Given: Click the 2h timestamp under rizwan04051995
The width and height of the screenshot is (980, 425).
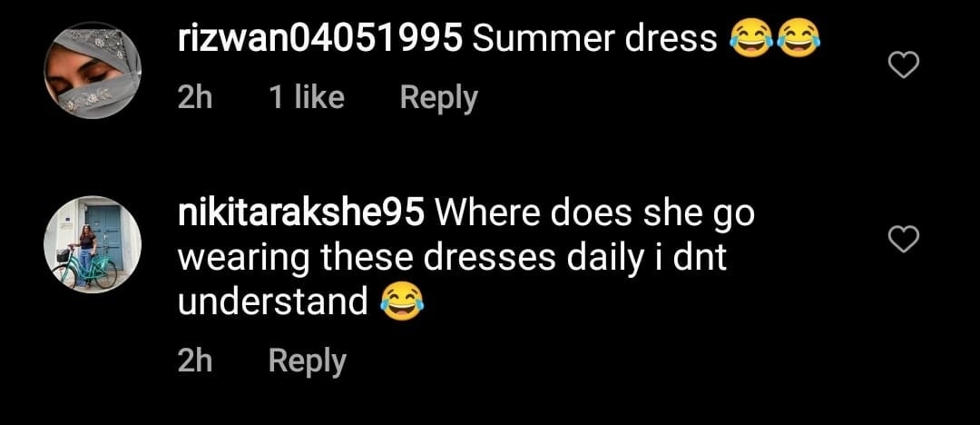Looking at the screenshot, I should click(195, 98).
